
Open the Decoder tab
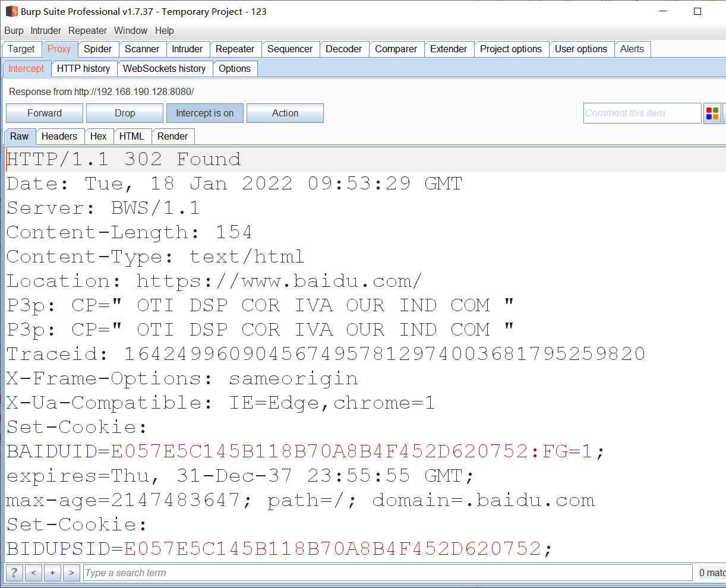click(344, 49)
